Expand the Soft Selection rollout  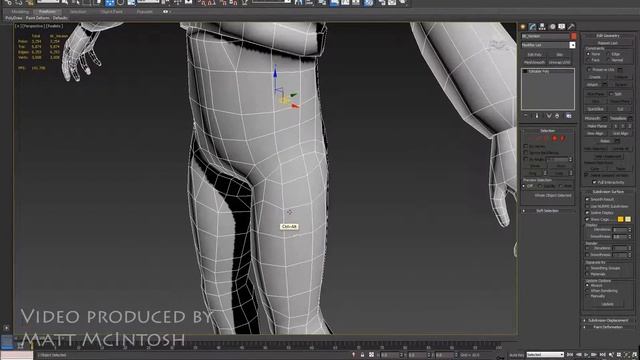[547, 211]
